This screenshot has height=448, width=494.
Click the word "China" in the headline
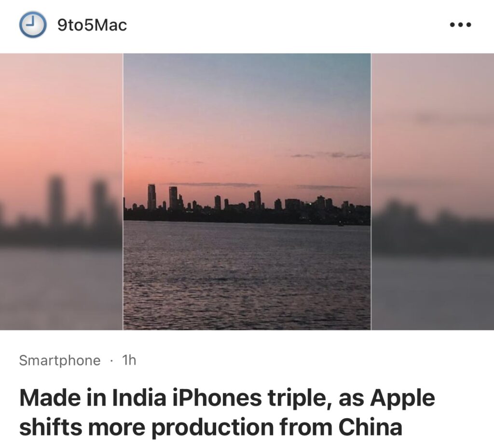point(370,427)
